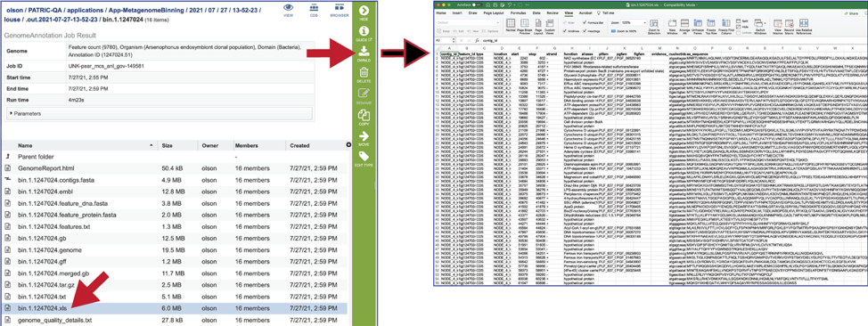The width and height of the screenshot is (868, 326).
Task: Click View Macros in Excel ribbon
Action: click(777, 27)
